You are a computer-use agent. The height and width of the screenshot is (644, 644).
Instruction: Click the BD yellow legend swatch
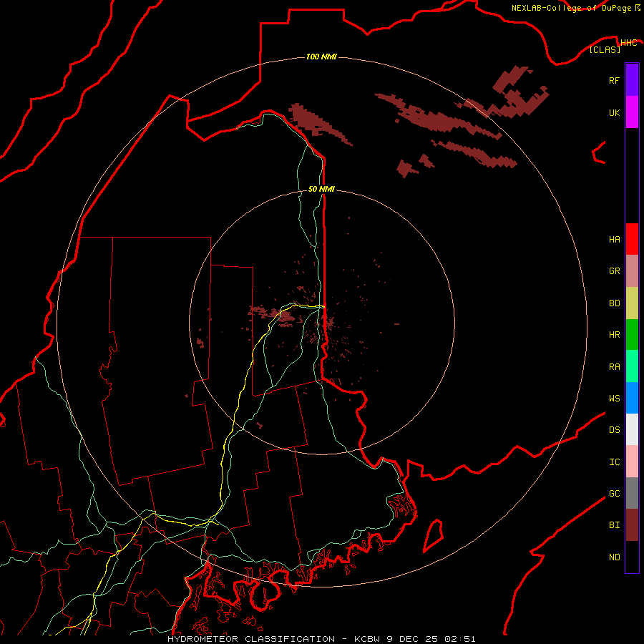pyautogui.click(x=632, y=303)
